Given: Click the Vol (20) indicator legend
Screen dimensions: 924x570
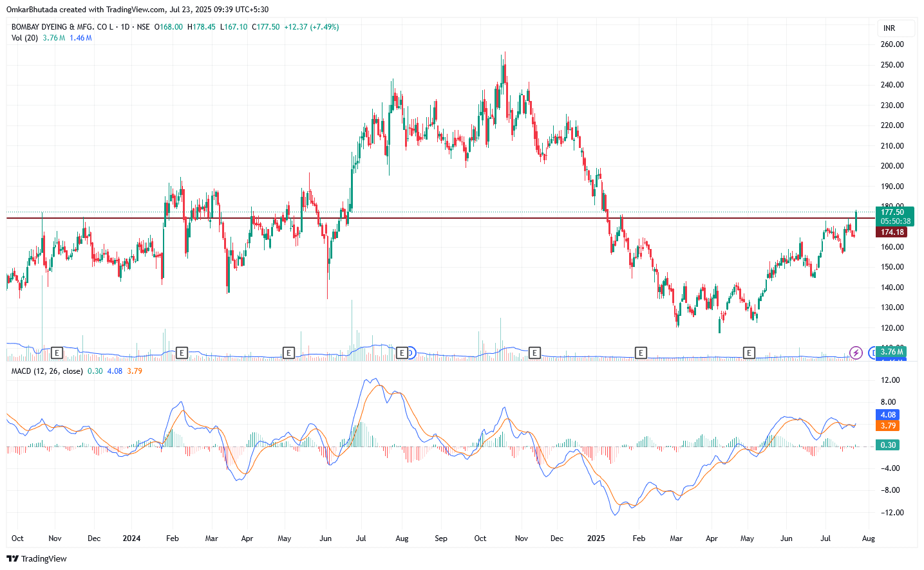Looking at the screenshot, I should 24,38.
